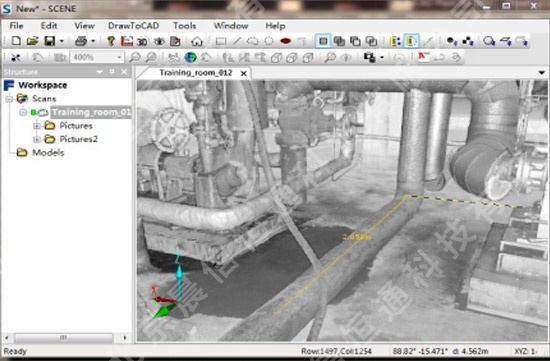Open the Window menu
This screenshot has height=361, width=550.
pos(231,26)
